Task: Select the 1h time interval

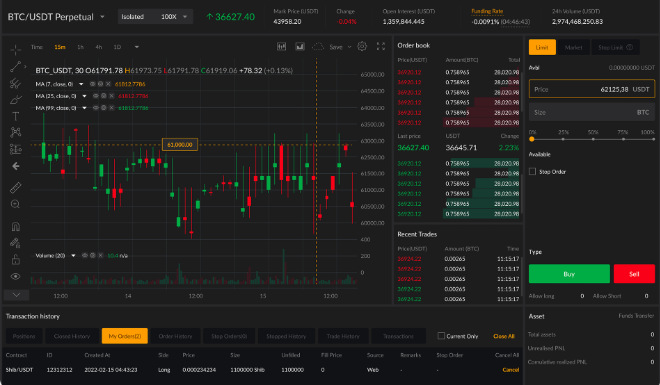Action: point(80,47)
